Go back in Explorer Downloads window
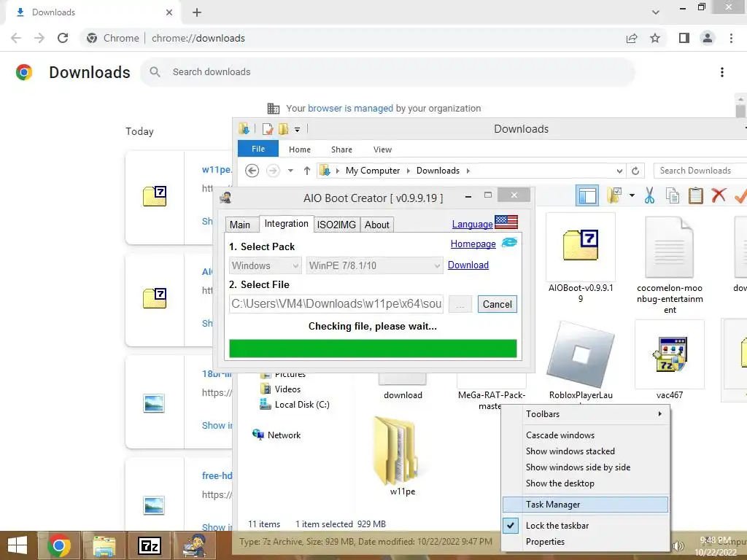The image size is (747, 560). tap(252, 171)
